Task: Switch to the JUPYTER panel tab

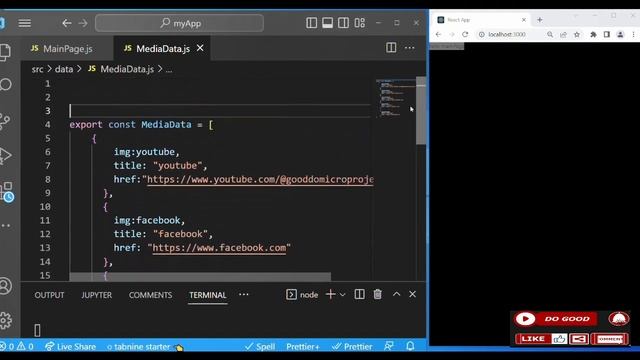Action: click(x=96, y=295)
